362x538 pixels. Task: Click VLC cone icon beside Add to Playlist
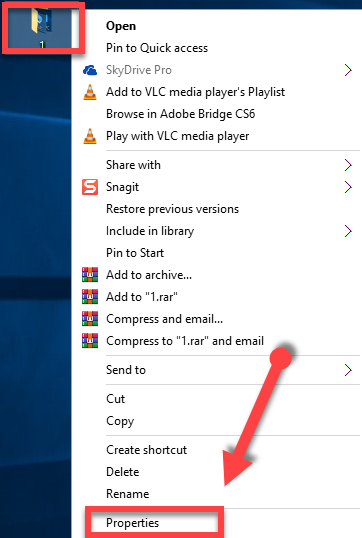[x=90, y=92]
